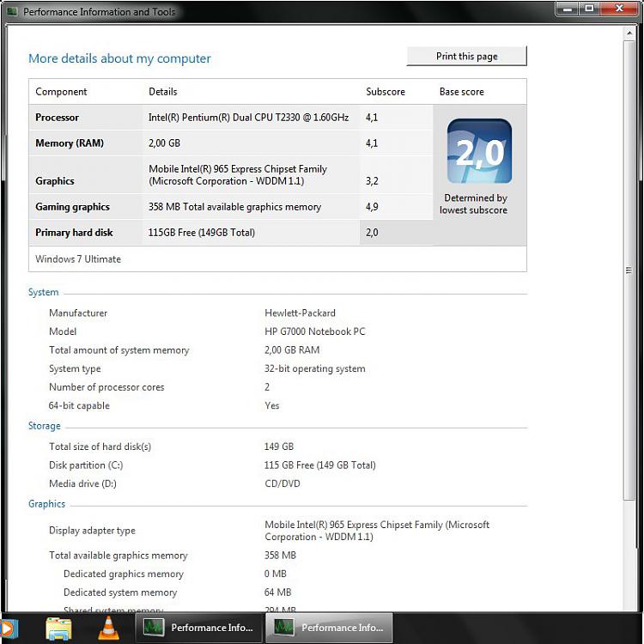This screenshot has height=644, width=644.
Task: Click the CD/DVD value
Action: (283, 483)
